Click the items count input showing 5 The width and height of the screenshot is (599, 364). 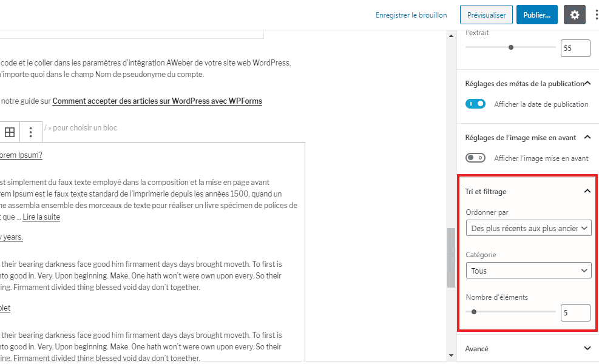coord(575,312)
